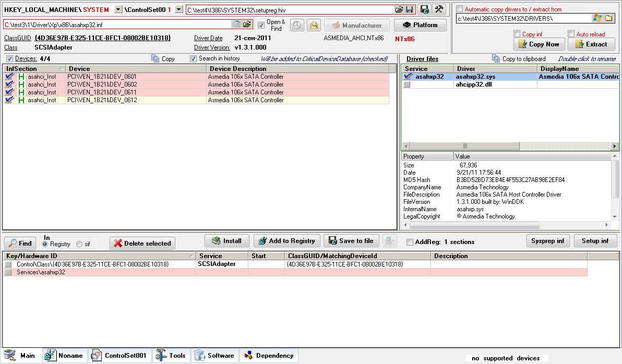Click the Copy to clipboard icon

[496, 59]
